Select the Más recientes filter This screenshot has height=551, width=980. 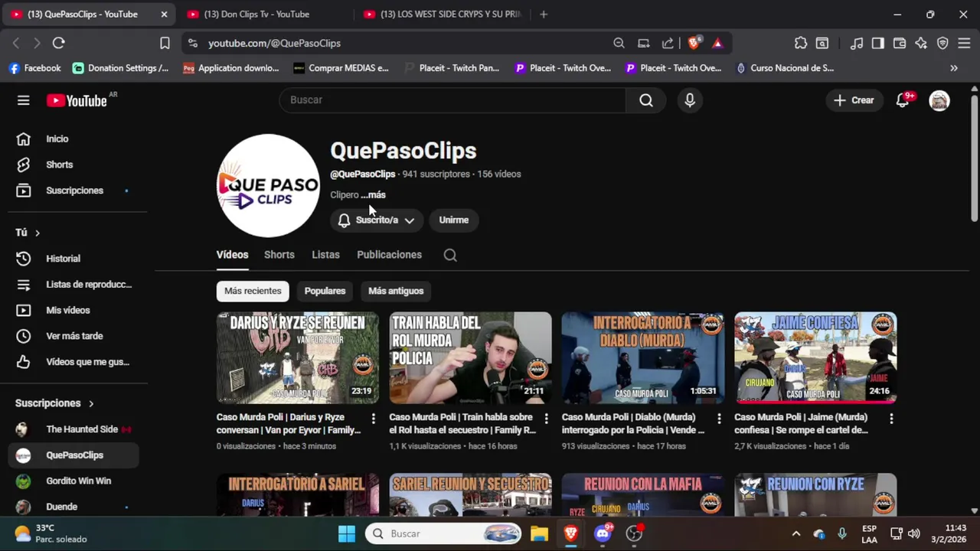[253, 291]
